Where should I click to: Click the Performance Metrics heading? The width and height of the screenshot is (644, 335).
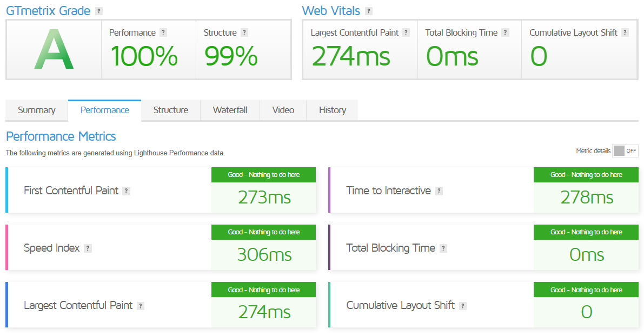[x=61, y=136]
